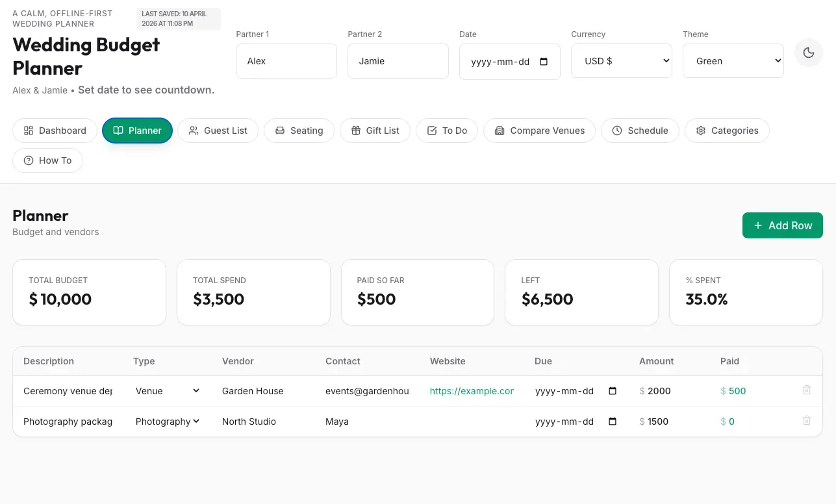
Task: Delete the Ceremony venue row via trash icon
Action: pos(806,390)
